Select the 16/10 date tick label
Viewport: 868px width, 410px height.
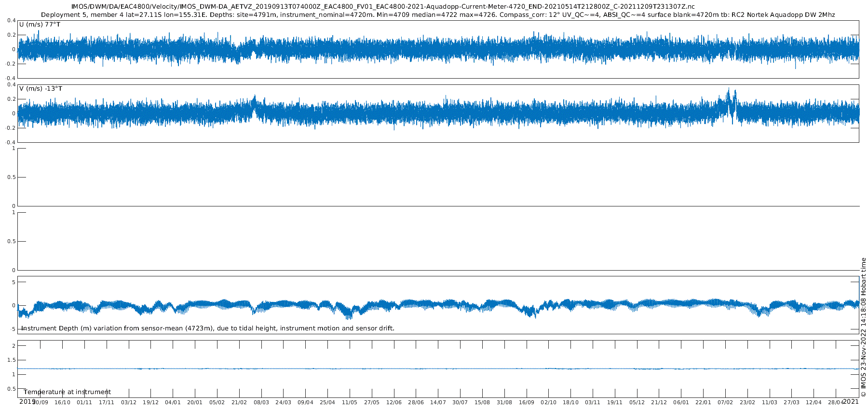(62, 402)
